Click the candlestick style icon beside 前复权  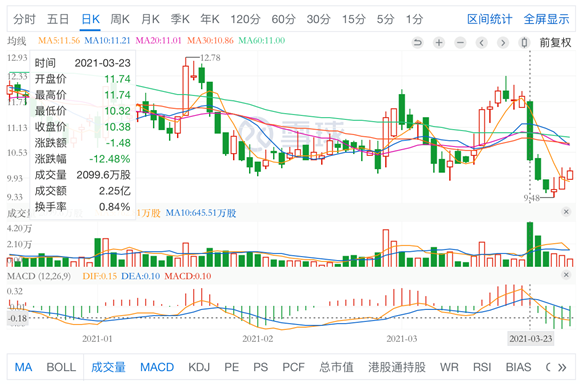524,43
